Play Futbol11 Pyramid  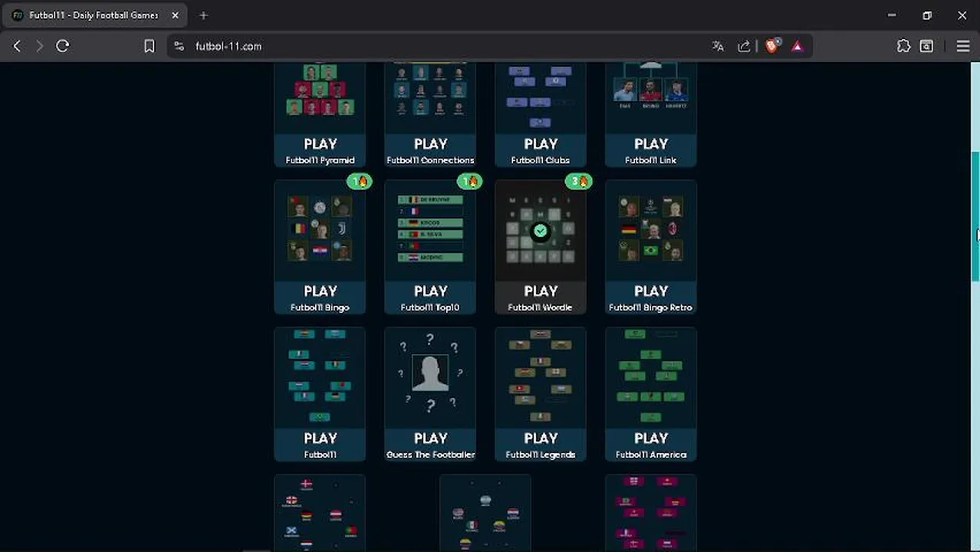(x=320, y=143)
